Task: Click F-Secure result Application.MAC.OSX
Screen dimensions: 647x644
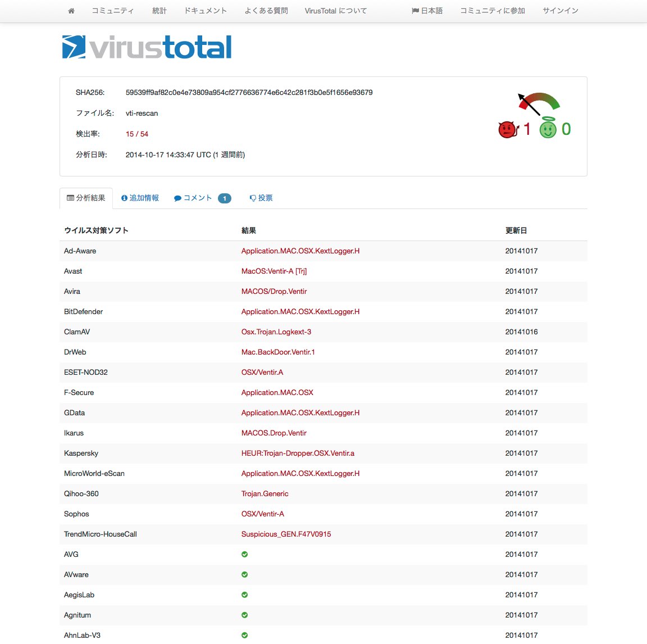Action: coord(277,393)
